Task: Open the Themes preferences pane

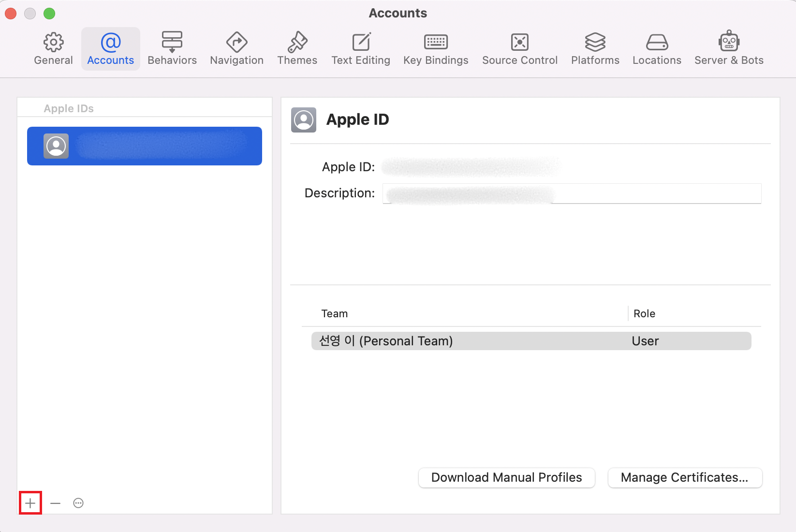Action: pos(297,49)
